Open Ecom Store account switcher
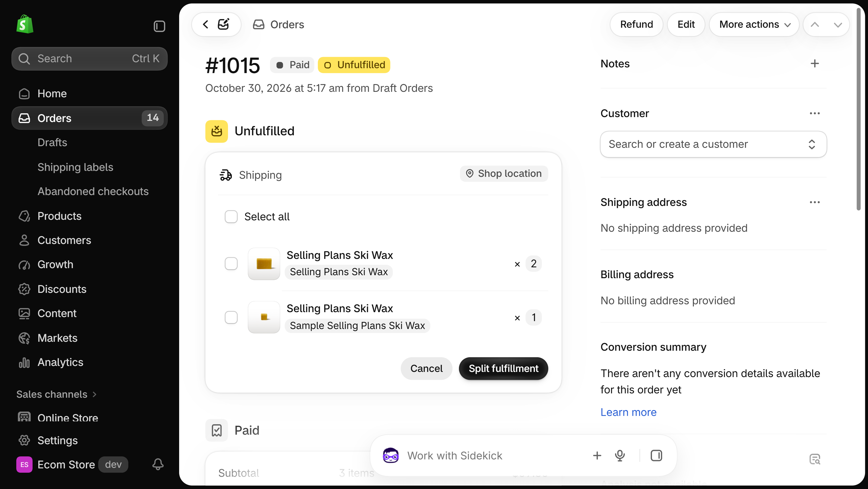The image size is (868, 489). tap(72, 464)
